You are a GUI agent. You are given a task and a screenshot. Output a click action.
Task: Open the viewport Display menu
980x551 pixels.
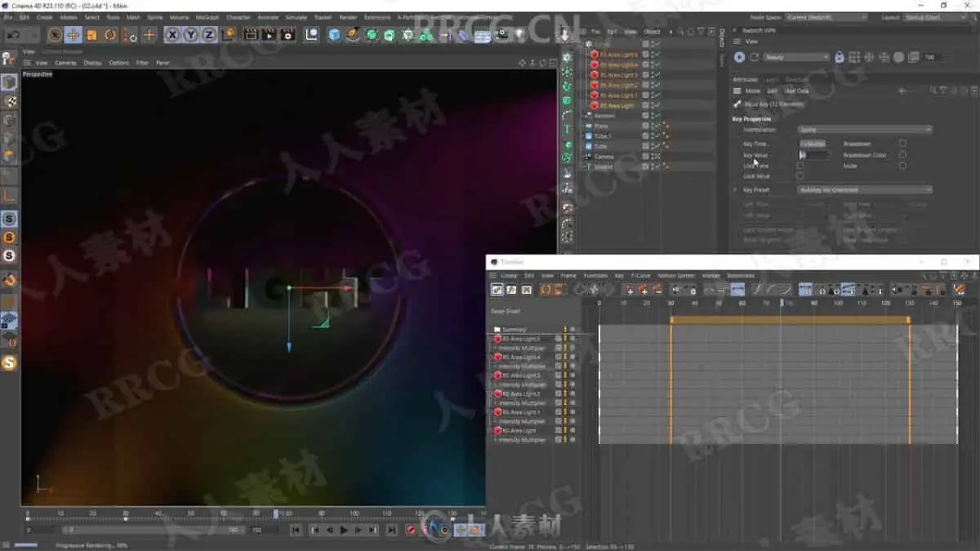point(92,62)
